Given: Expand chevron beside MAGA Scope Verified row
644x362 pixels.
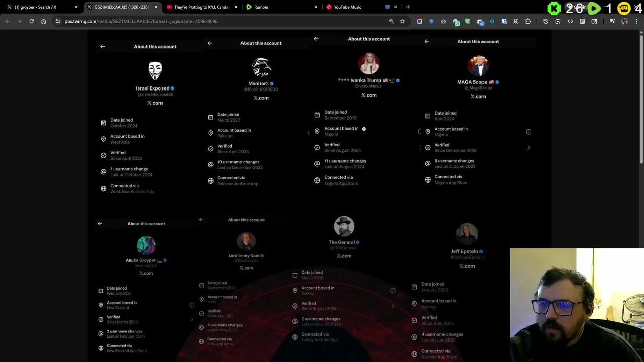Looking at the screenshot, I should (x=529, y=148).
